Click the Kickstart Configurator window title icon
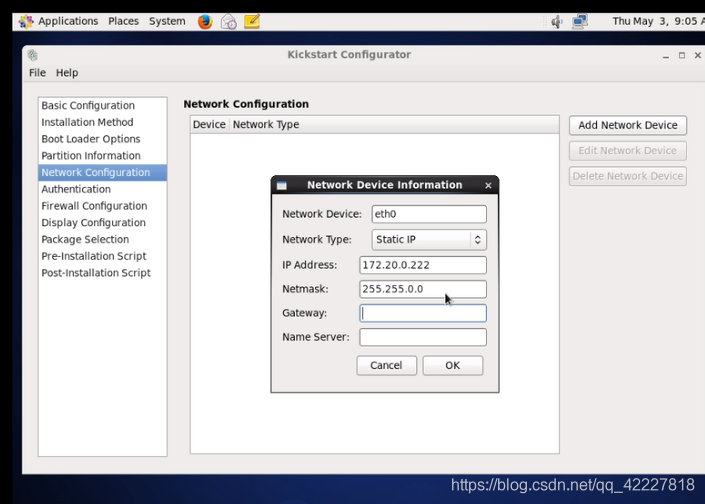This screenshot has width=705, height=504. pos(32,55)
